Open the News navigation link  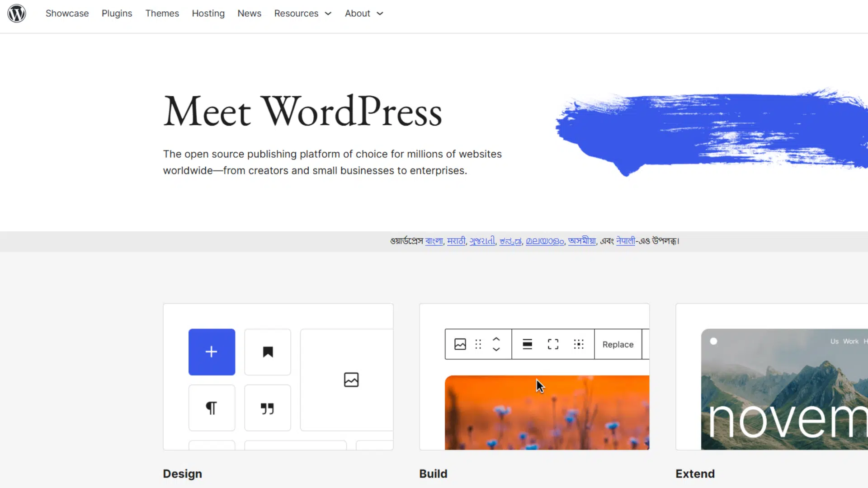pos(249,14)
